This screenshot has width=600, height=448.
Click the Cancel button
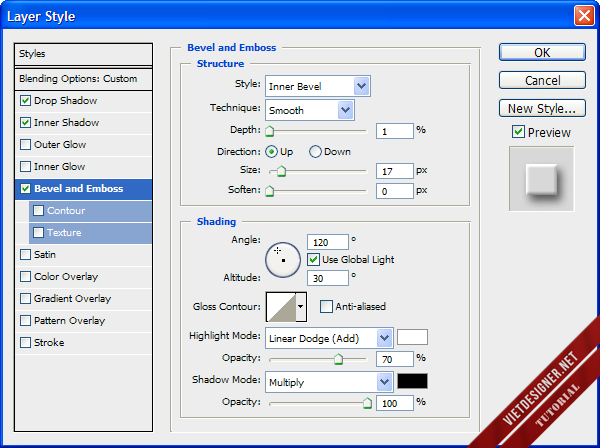tap(542, 80)
